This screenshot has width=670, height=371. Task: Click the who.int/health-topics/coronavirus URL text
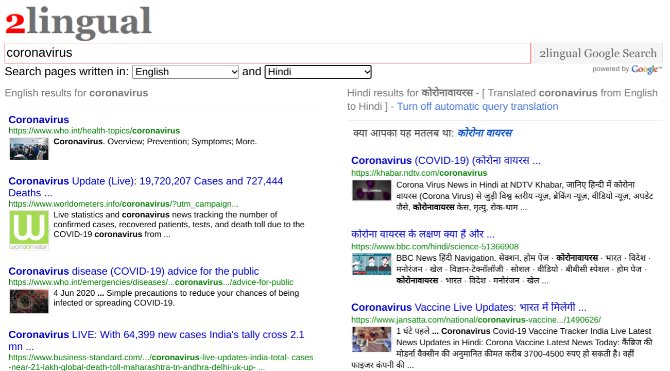click(94, 131)
